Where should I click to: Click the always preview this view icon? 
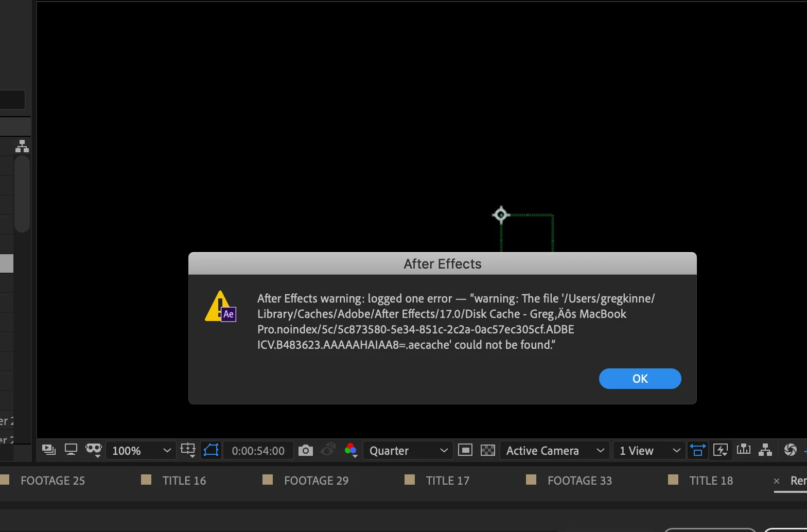[x=49, y=450]
